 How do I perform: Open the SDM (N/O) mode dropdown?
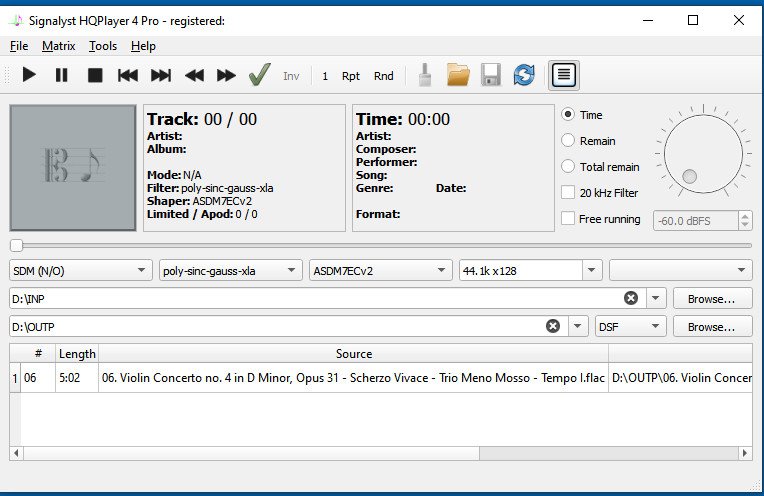coord(80,270)
